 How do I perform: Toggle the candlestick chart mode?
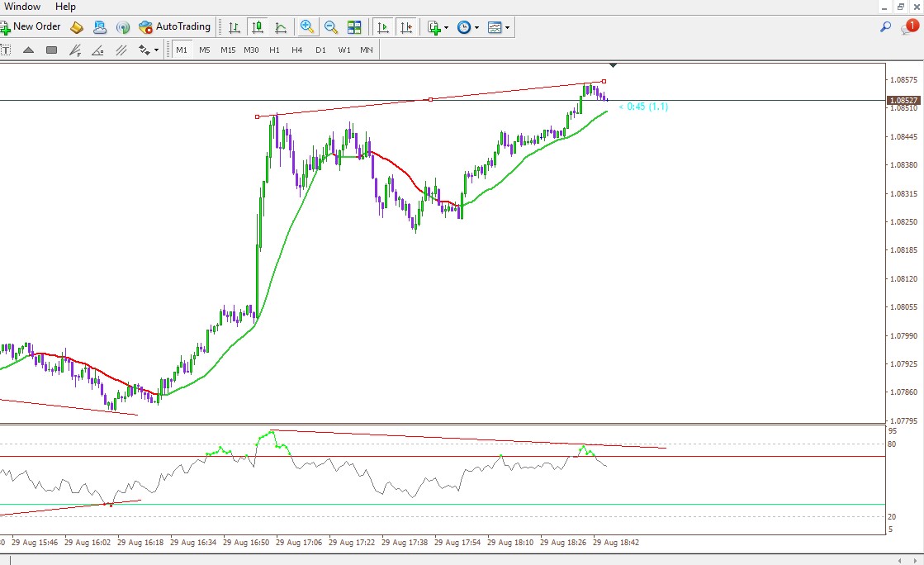[x=258, y=27]
